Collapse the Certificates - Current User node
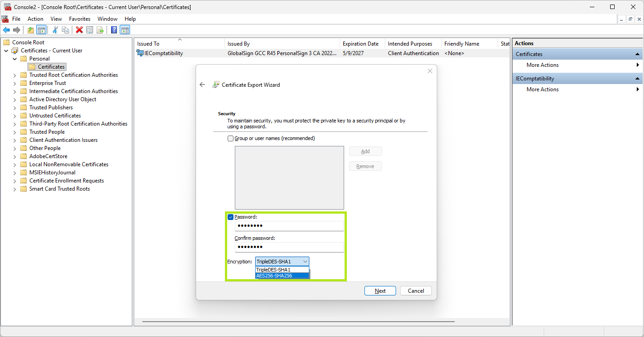Viewport: 644px width, 337px height. pos(6,51)
